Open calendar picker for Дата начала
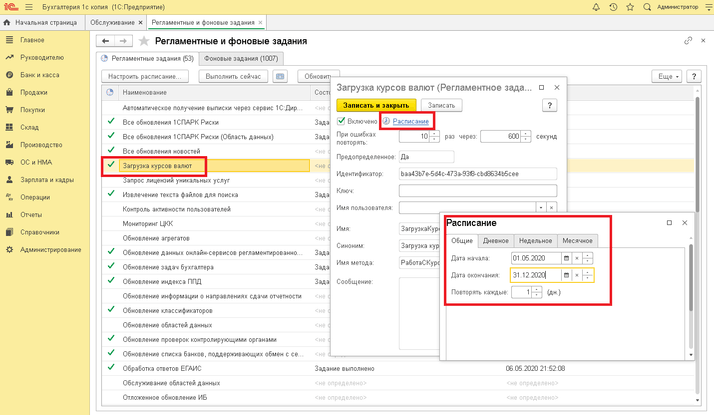Image resolution: width=714 pixels, height=415 pixels. [x=566, y=258]
